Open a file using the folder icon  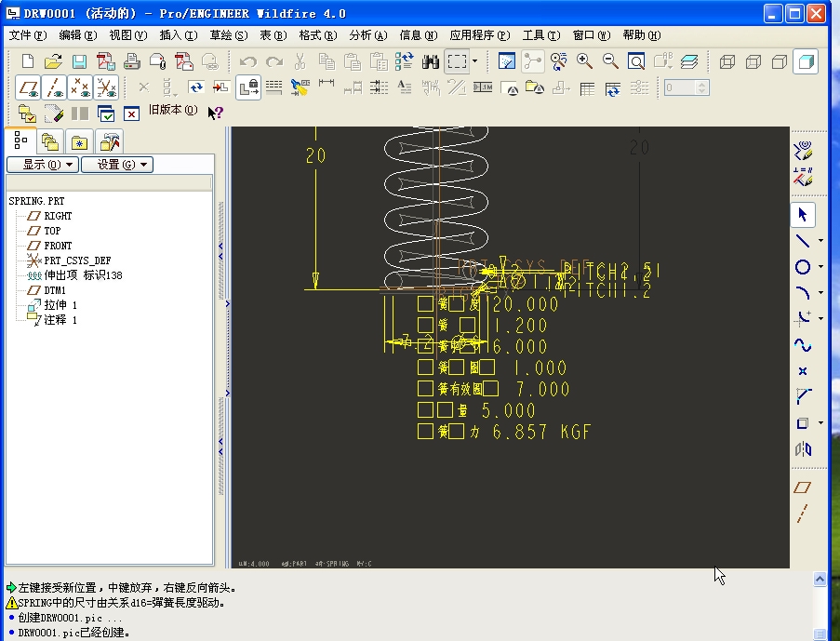(53, 61)
